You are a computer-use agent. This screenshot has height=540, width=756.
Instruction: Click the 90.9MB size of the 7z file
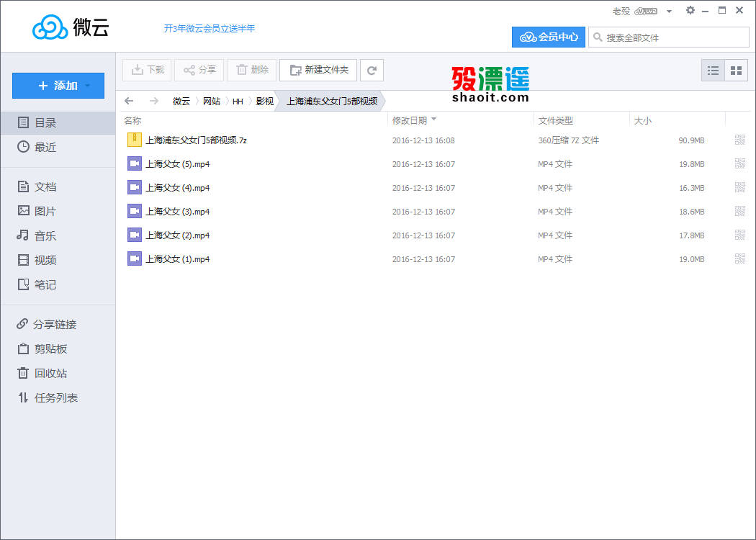pos(691,140)
